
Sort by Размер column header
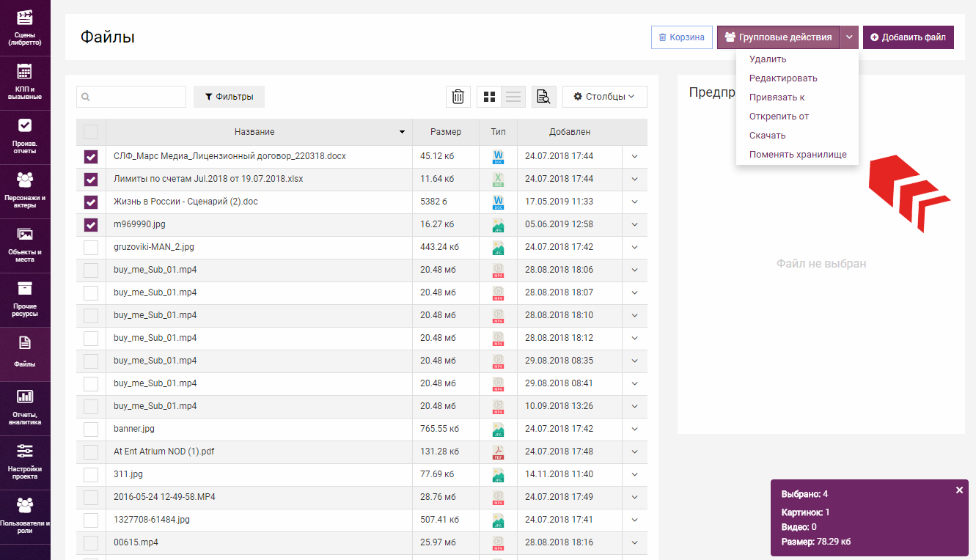click(446, 132)
